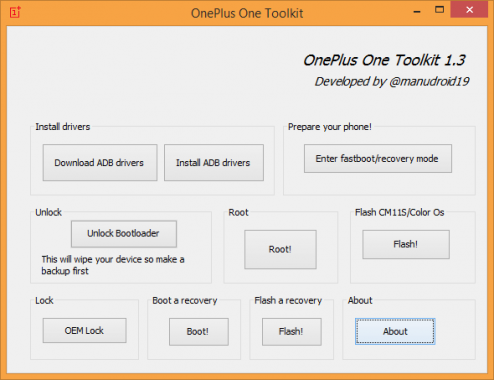Click the Install drivers group label
The image size is (494, 380).
pyautogui.click(x=63, y=127)
